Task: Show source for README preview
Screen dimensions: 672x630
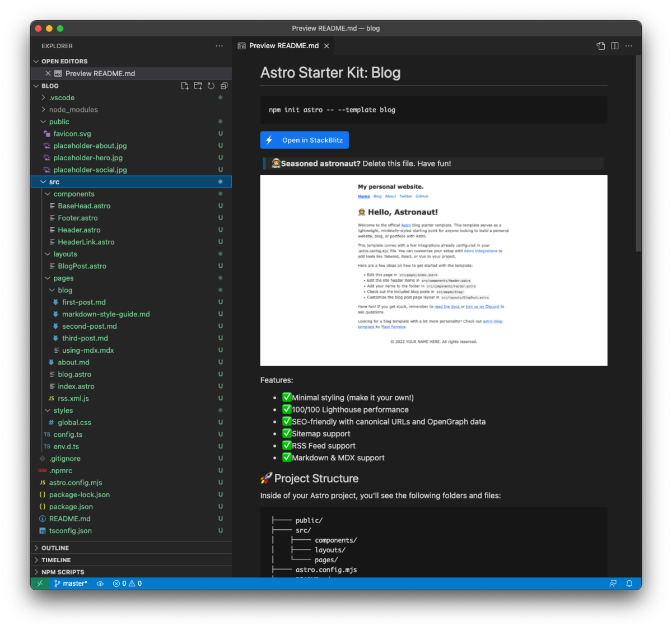Action: click(x=601, y=46)
